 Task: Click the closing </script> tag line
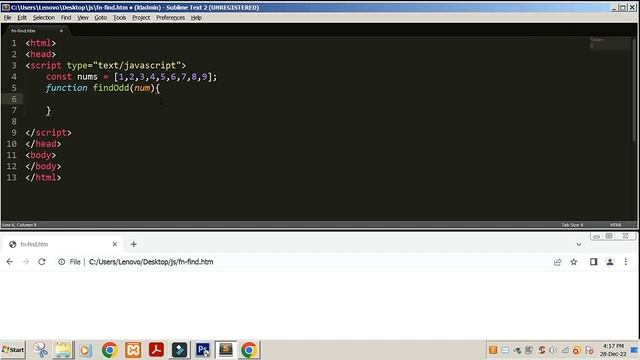(48, 133)
